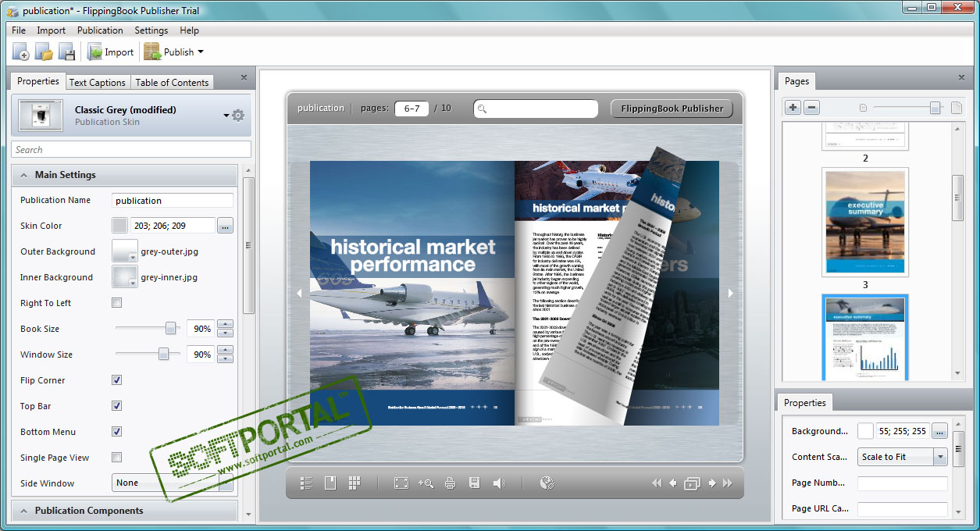
Task: Open the Side Window combo box
Action: (173, 483)
